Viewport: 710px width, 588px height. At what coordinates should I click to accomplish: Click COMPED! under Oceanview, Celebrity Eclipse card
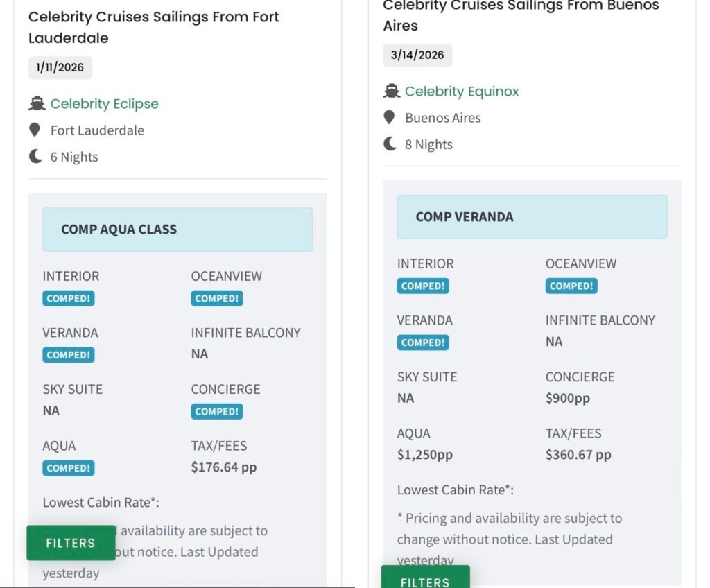[x=217, y=299]
